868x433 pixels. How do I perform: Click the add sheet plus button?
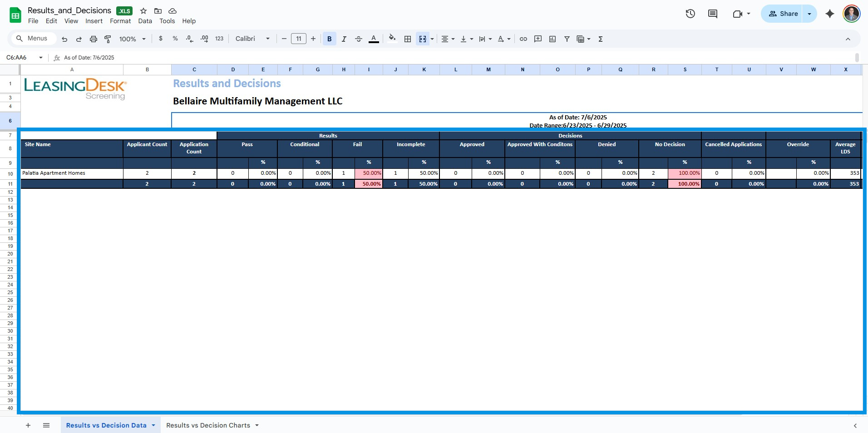coord(28,425)
